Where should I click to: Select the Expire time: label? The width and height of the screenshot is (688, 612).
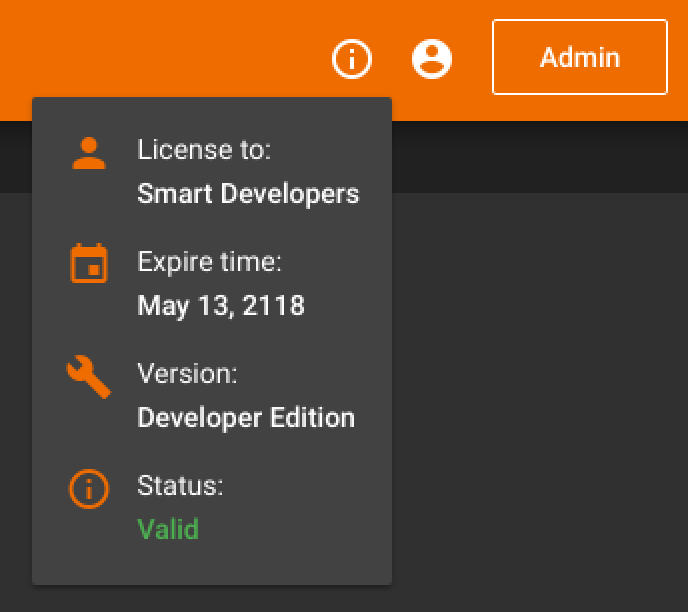tap(209, 262)
